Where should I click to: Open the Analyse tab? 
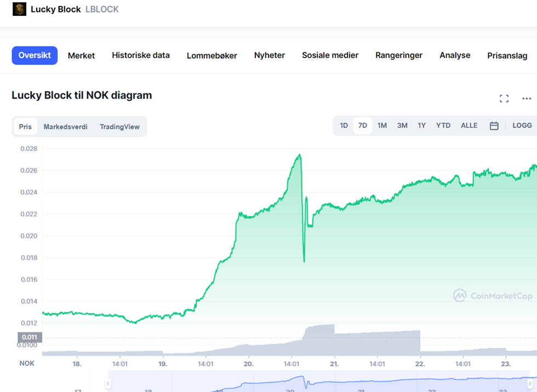455,55
